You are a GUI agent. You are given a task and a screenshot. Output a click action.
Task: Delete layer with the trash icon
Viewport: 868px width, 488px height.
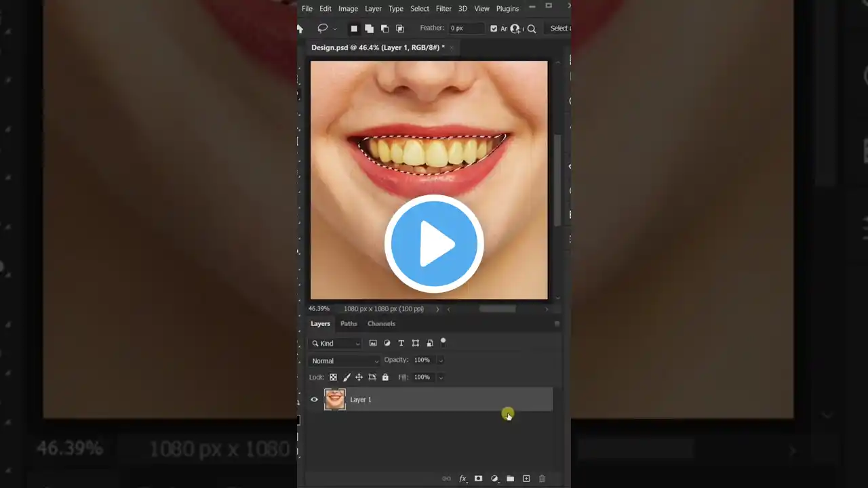(542, 479)
